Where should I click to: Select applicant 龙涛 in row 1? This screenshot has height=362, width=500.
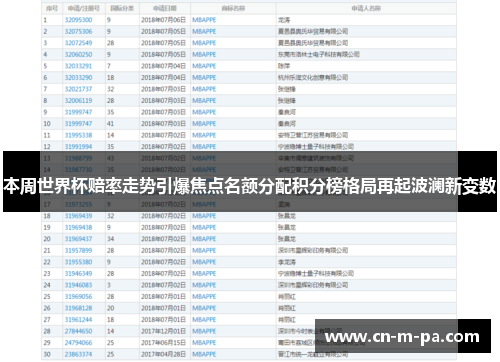(x=284, y=20)
